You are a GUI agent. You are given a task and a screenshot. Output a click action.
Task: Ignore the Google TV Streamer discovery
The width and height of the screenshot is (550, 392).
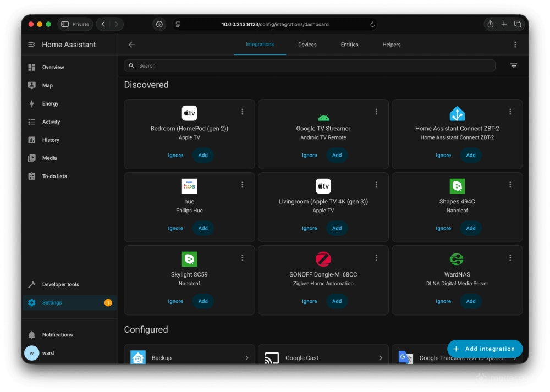(309, 155)
